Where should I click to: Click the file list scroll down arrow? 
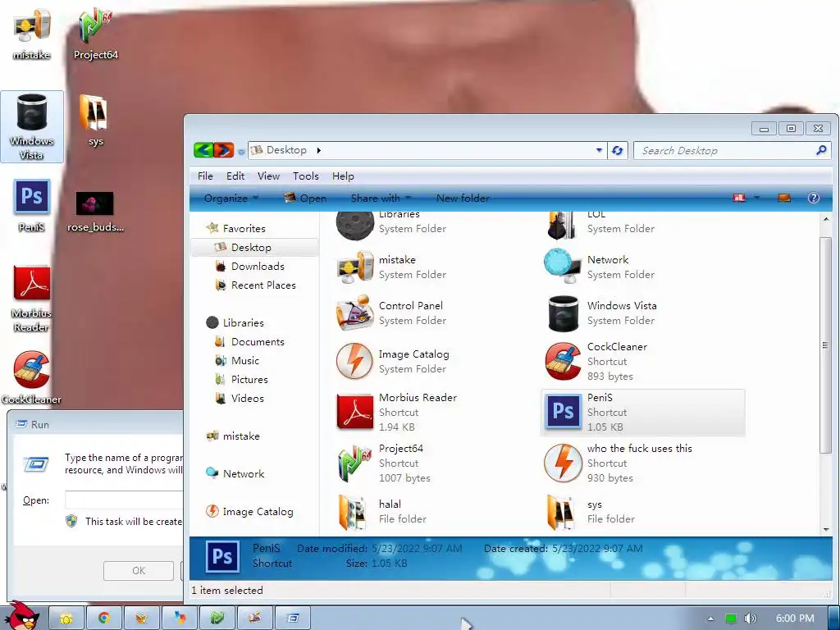(x=826, y=529)
